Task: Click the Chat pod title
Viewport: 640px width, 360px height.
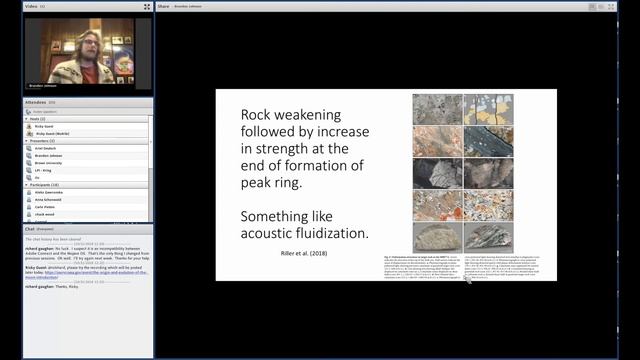Action: [30, 229]
